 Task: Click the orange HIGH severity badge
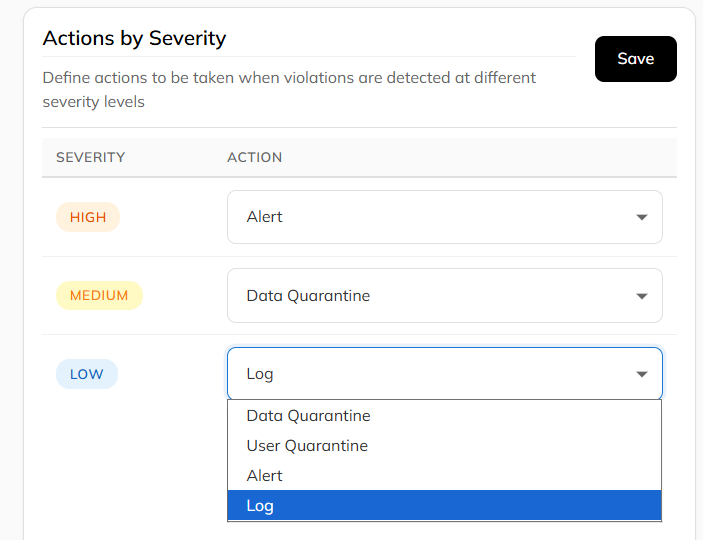point(88,217)
